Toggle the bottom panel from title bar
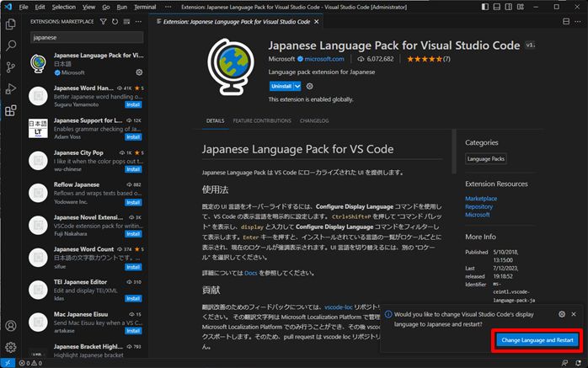This screenshot has height=368, width=588. 497,7
